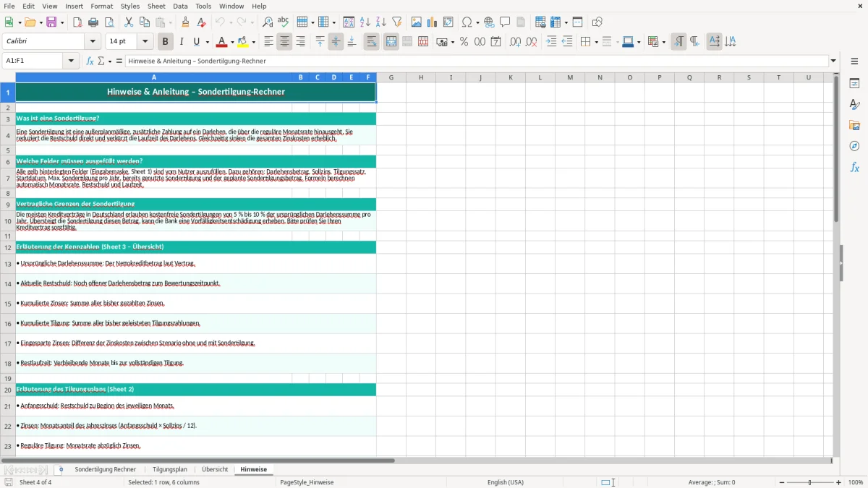Switch to Sondertilgung Rechner sheet tab
This screenshot has height=488, width=868.
[x=106, y=469]
